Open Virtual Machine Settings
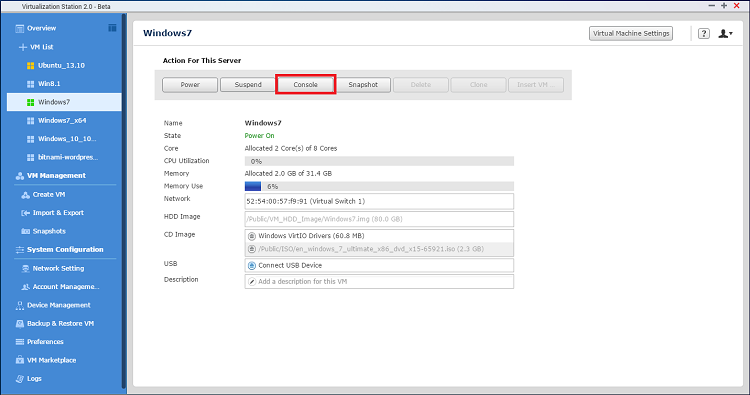 (x=631, y=33)
